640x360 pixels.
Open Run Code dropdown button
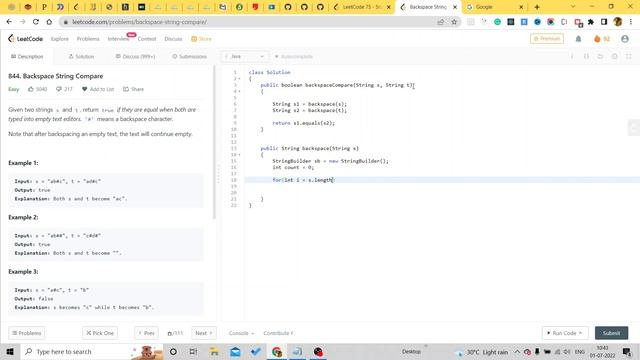pos(565,333)
